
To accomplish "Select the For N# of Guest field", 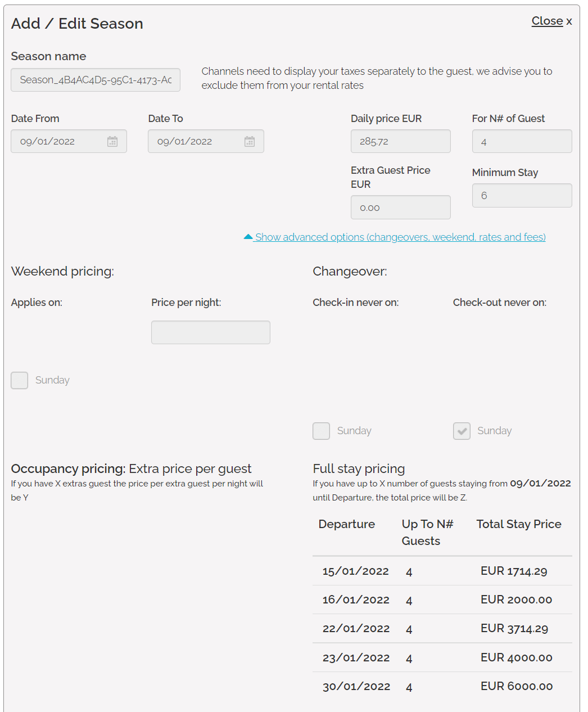I will 522,142.
